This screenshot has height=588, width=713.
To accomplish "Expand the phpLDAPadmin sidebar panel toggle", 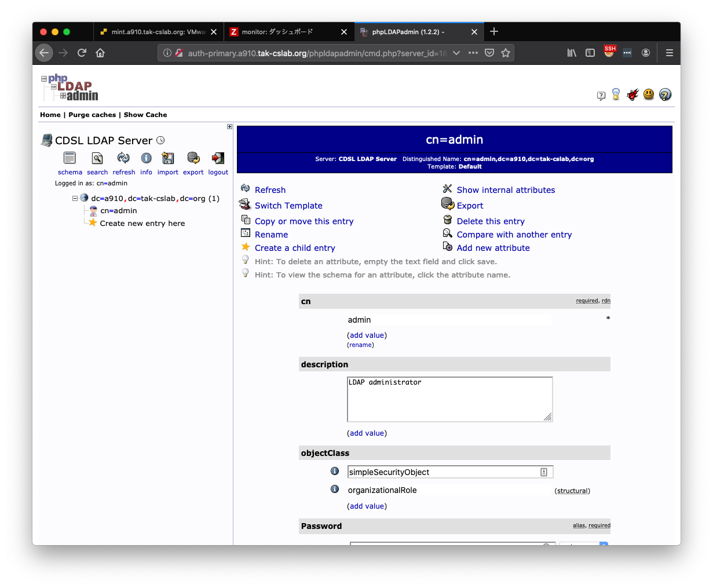I will pos(230,126).
